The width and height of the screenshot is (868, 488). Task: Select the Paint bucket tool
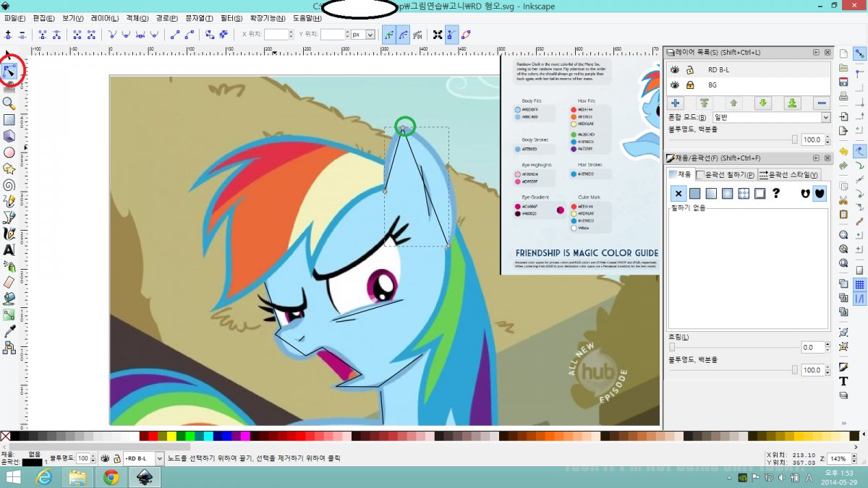point(9,298)
